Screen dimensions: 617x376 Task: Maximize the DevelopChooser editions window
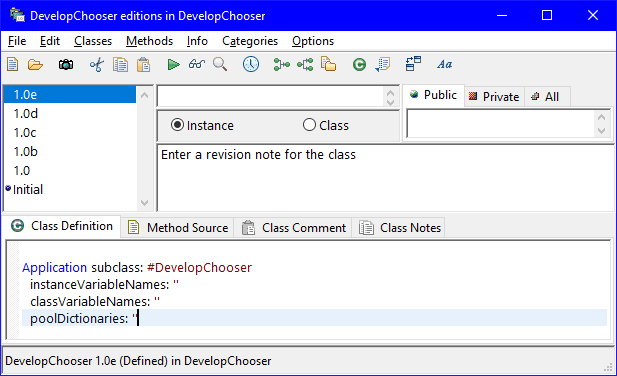tap(547, 15)
